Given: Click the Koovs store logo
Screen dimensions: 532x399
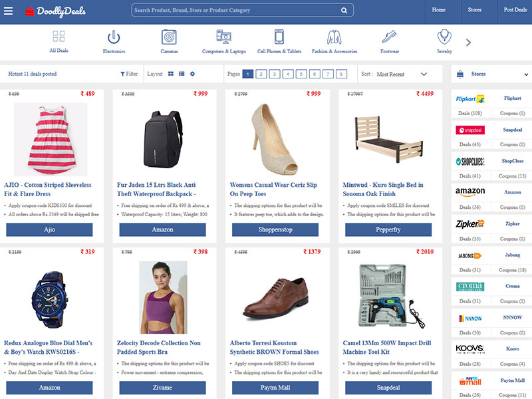Looking at the screenshot, I should 470,348.
